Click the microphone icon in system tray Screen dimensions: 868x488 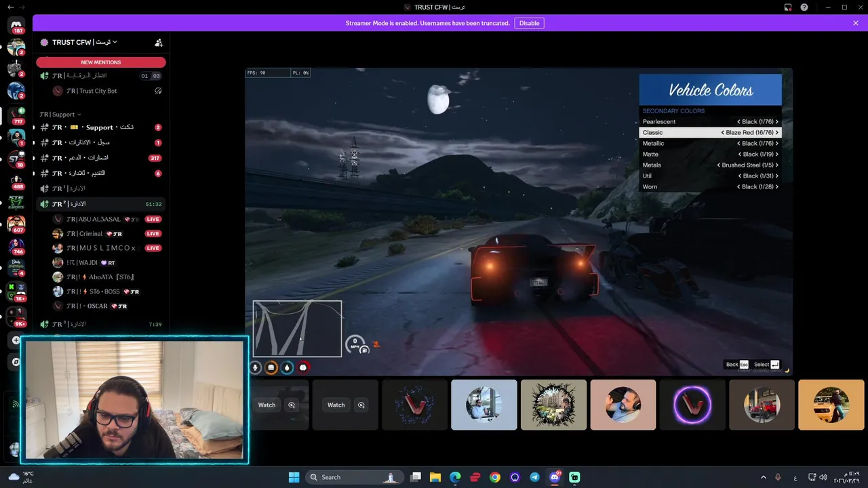(778, 477)
